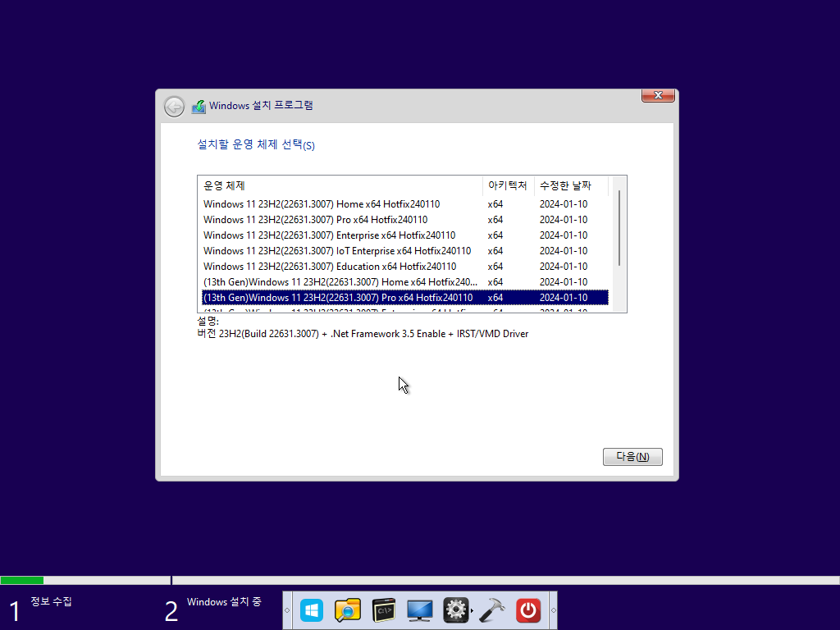Click the 수정한 날짜 column header

571,186
